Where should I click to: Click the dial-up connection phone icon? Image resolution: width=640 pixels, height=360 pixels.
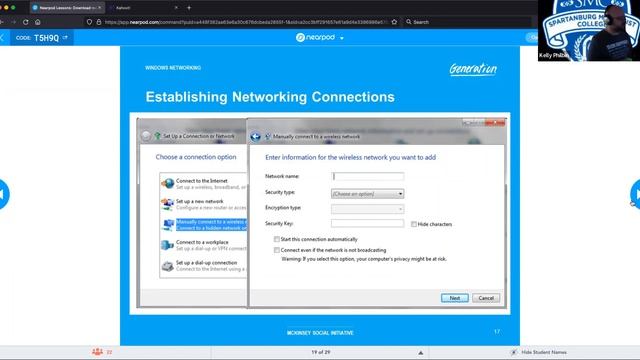point(168,266)
